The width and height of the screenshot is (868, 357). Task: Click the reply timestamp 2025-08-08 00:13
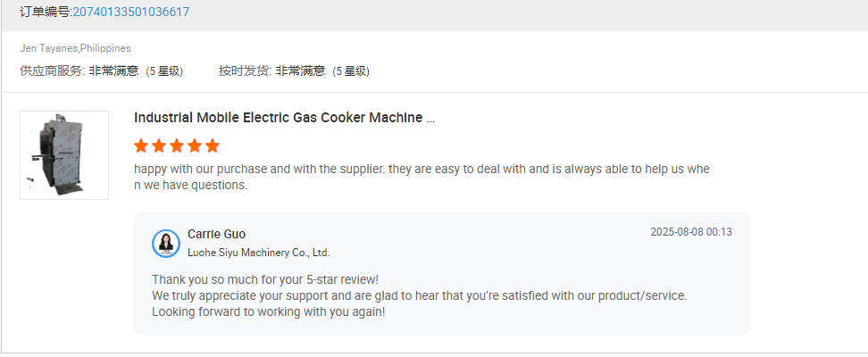point(690,232)
